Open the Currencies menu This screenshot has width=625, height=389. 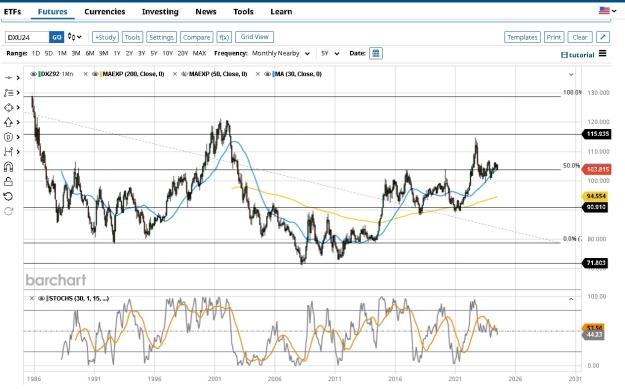(x=105, y=12)
